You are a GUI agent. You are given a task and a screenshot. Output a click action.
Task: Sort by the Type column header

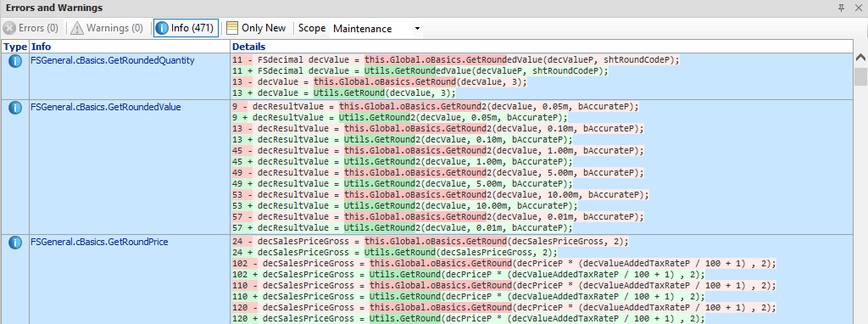coord(15,47)
